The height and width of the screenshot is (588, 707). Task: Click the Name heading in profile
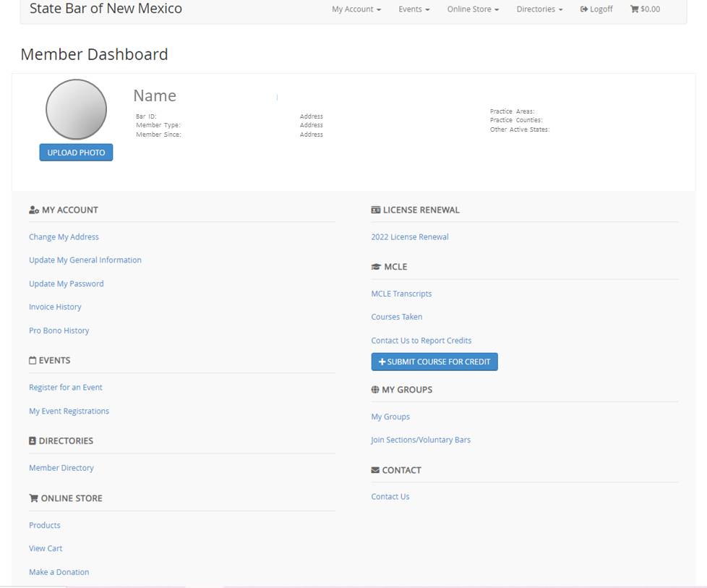(x=155, y=95)
